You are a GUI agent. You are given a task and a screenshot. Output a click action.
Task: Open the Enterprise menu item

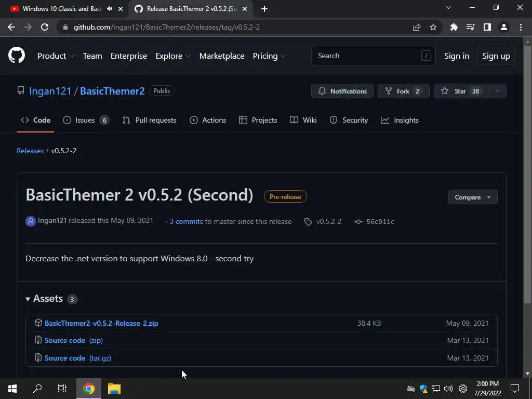129,56
